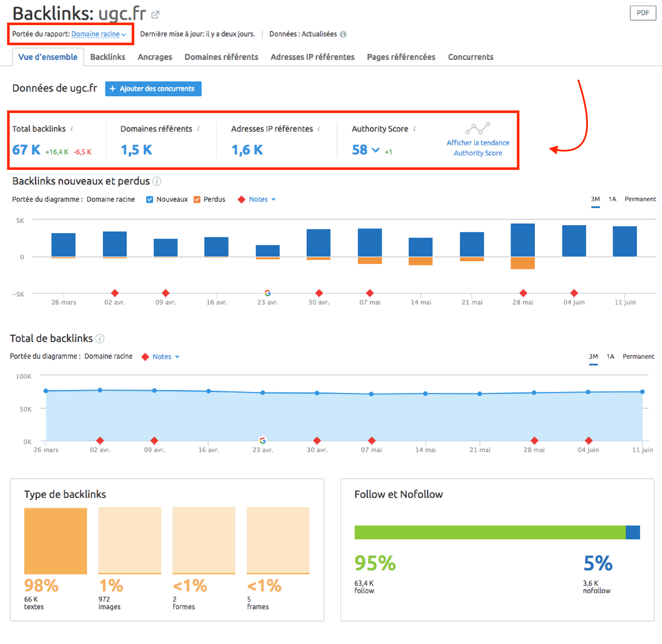This screenshot has height=644, width=662.
Task: Click the 95% follow value
Action: pos(375,563)
